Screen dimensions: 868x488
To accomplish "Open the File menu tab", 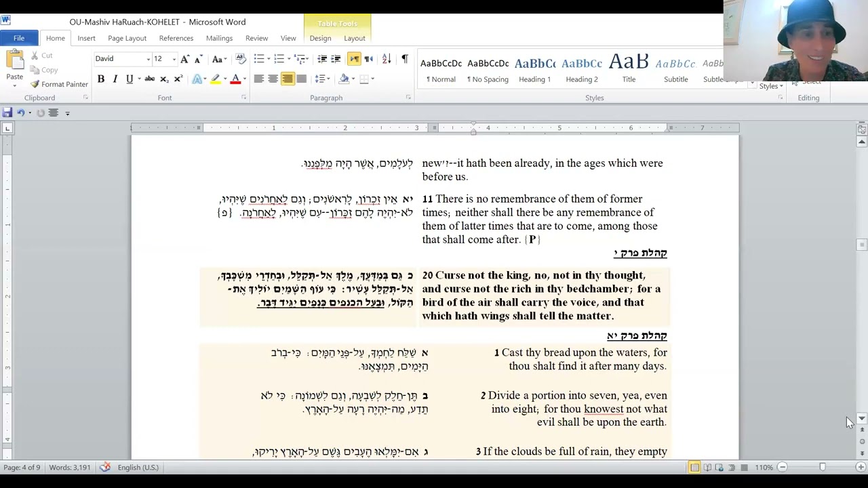I will click(x=19, y=38).
